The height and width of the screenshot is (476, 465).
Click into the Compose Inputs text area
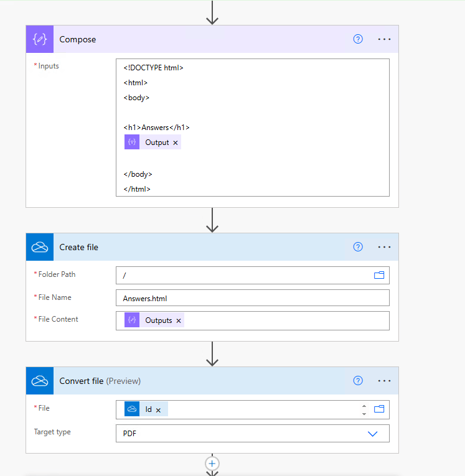[x=253, y=128]
